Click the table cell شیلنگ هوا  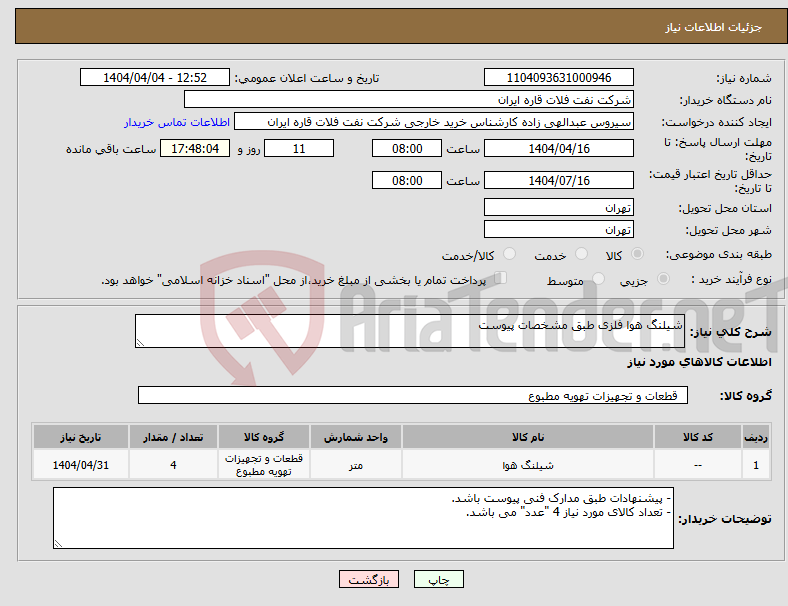(x=528, y=465)
